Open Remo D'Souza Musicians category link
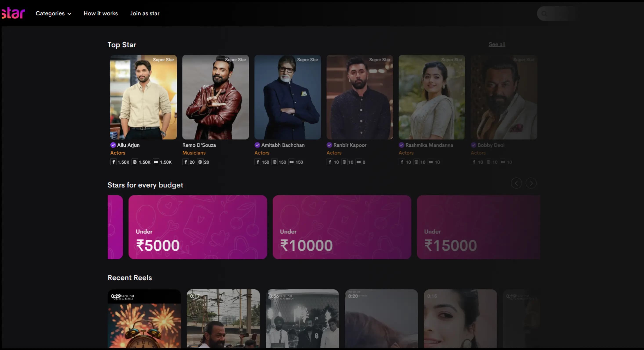This screenshot has height=350, width=644. [194, 153]
